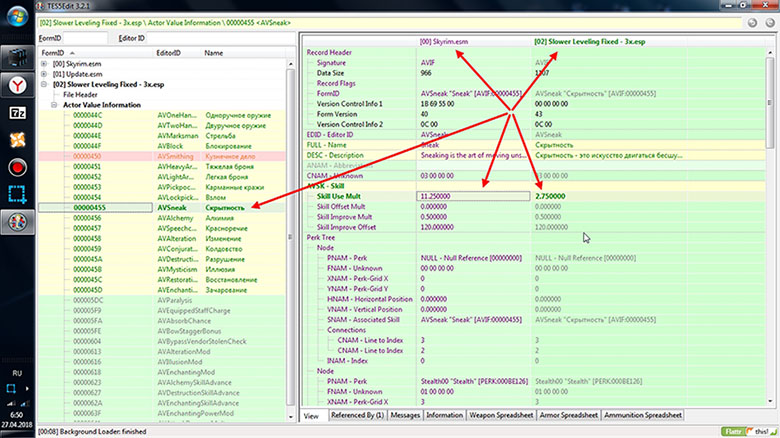Open the Weapon Spreadsheet tab
Screen dimensions: 780x438
click(501, 415)
